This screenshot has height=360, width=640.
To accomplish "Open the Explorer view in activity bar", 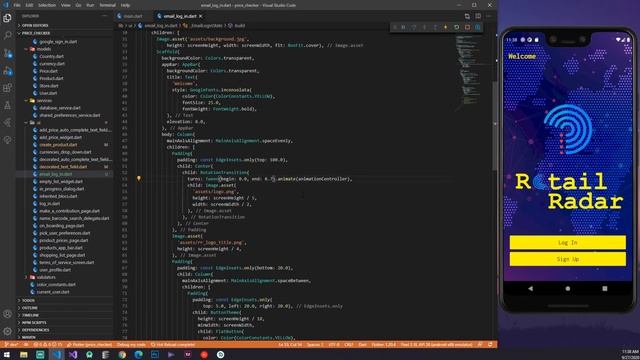I will tap(7, 18).
